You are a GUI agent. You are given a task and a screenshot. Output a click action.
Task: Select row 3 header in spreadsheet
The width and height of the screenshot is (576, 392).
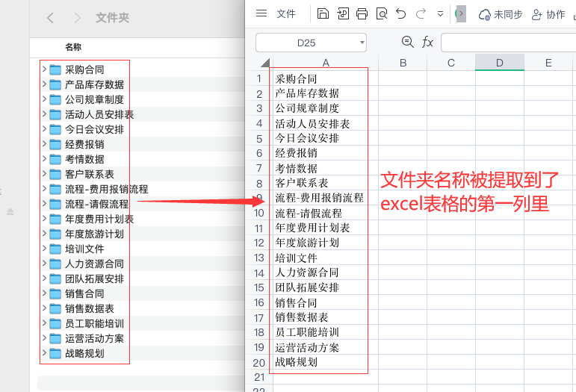259,108
